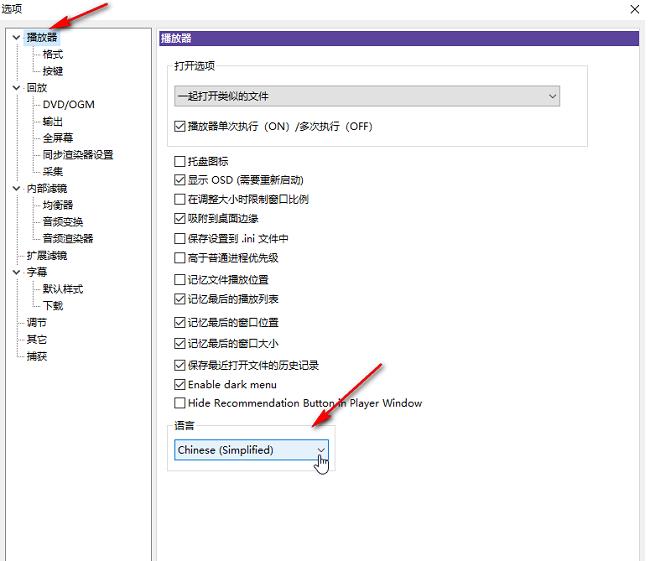
Task: Check Hide Recommendation Button in Player Window
Action: 180,403
